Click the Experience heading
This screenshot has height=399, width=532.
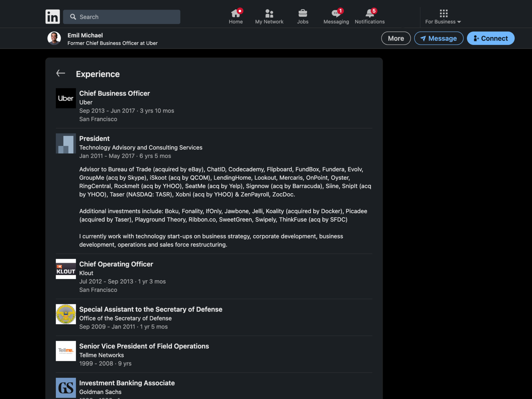[x=98, y=74]
